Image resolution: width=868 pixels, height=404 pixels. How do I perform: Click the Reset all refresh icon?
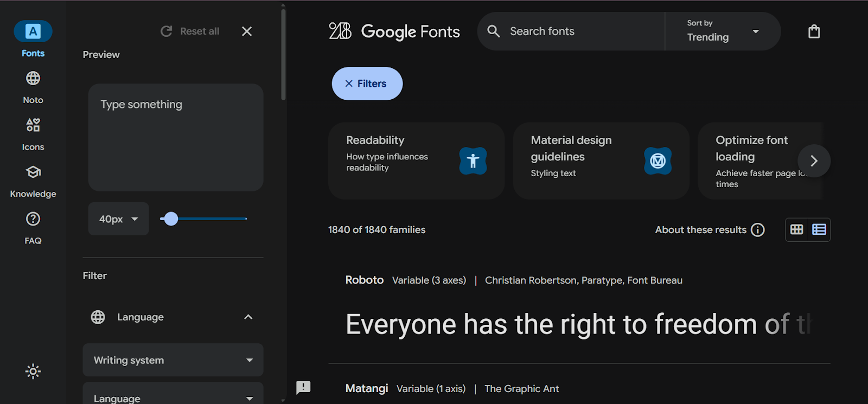(167, 31)
